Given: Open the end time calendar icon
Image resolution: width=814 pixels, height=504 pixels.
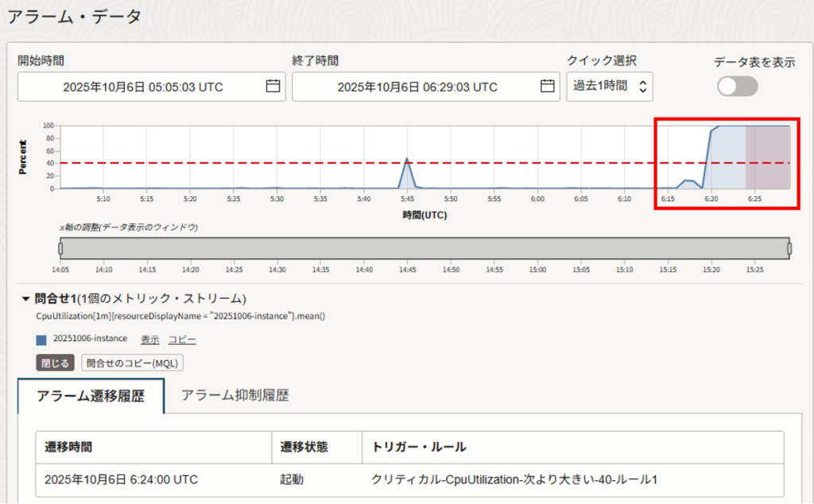Looking at the screenshot, I should point(547,87).
